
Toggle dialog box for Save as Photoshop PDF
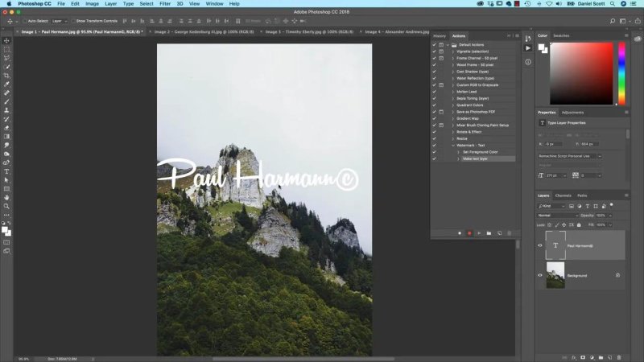[x=441, y=112]
